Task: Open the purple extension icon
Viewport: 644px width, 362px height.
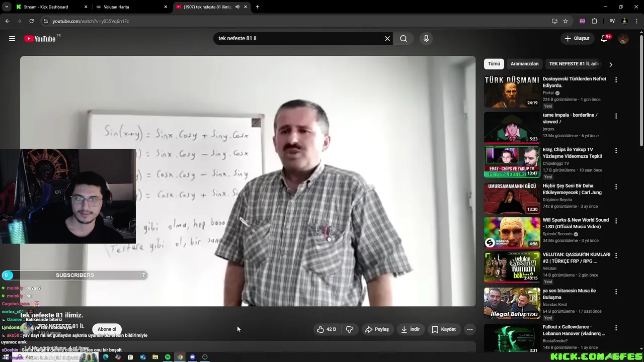Action: [x=582, y=21]
